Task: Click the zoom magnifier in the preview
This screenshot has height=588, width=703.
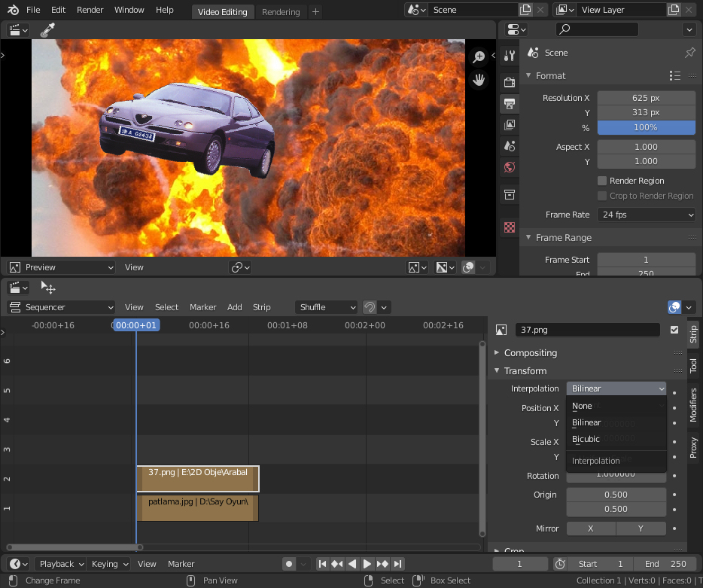Action: pos(479,57)
